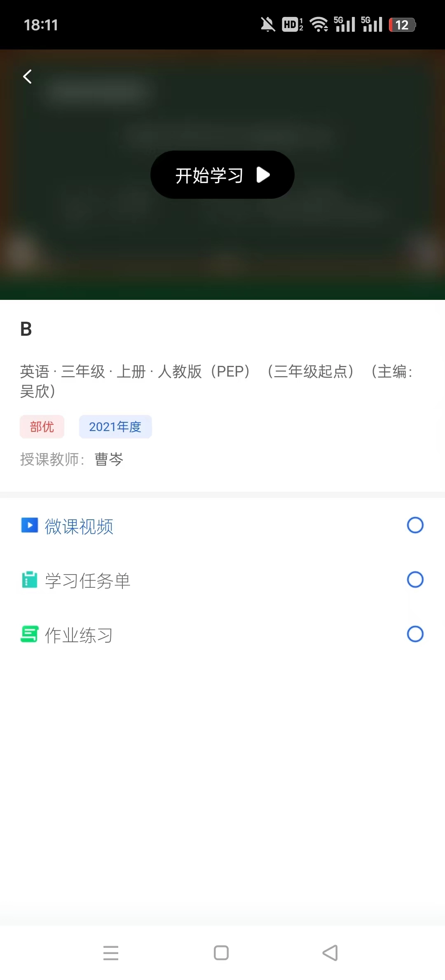The image size is (445, 980).
Task: Select the 作业练习 list item
Action: [x=222, y=635]
